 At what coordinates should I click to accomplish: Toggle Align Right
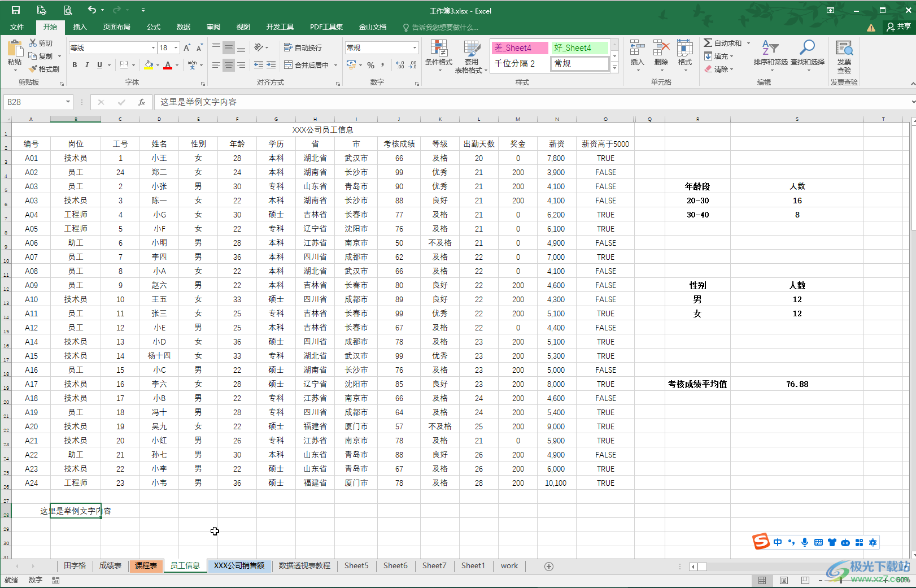coord(241,65)
